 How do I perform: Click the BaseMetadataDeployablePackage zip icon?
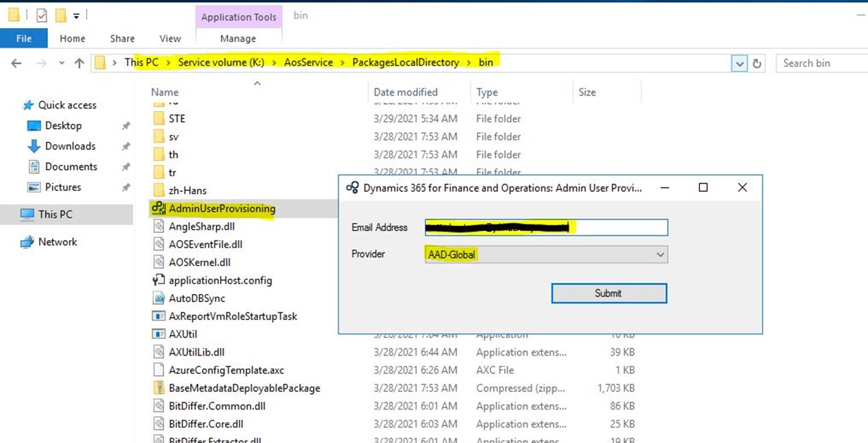click(x=158, y=388)
